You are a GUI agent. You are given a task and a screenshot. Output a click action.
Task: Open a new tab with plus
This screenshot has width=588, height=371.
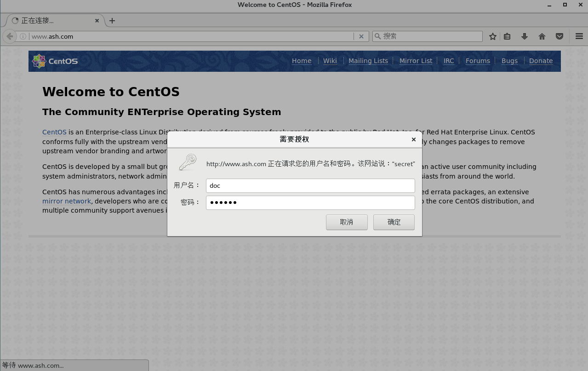[112, 21]
